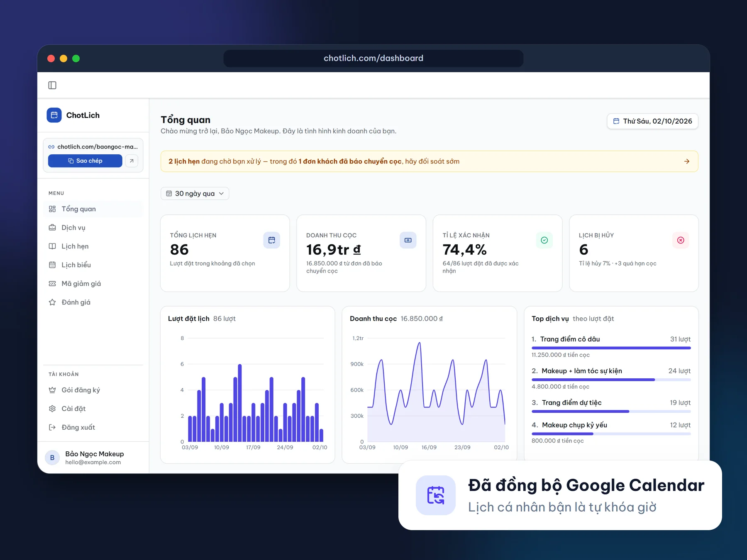Click the Trang điểm cô dâu progress bar
Image resolution: width=747 pixels, height=560 pixels.
(611, 348)
